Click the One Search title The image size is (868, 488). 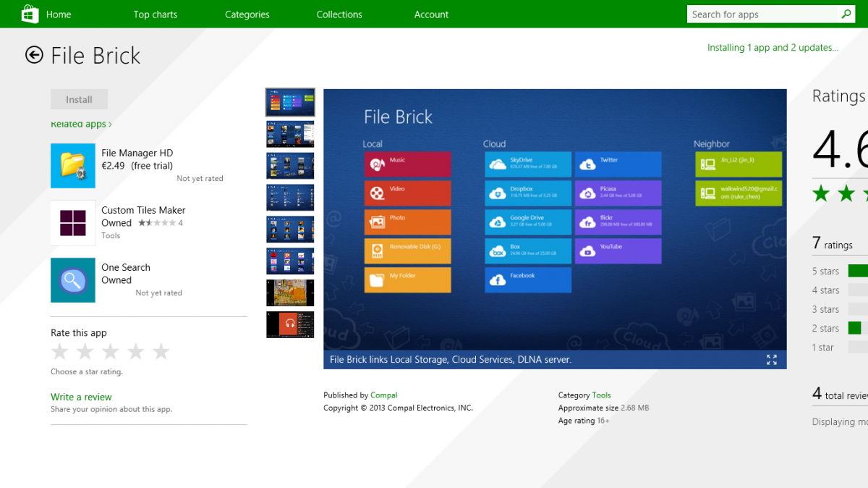tap(126, 267)
